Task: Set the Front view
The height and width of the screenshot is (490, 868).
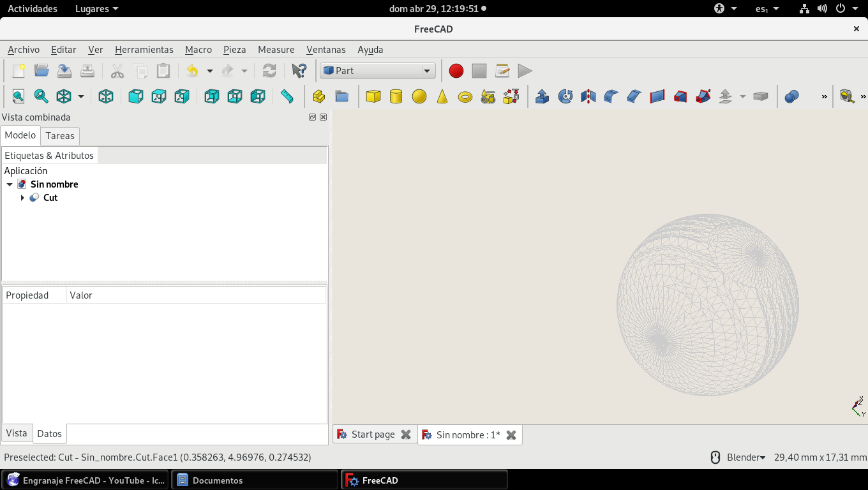Action: pos(135,96)
